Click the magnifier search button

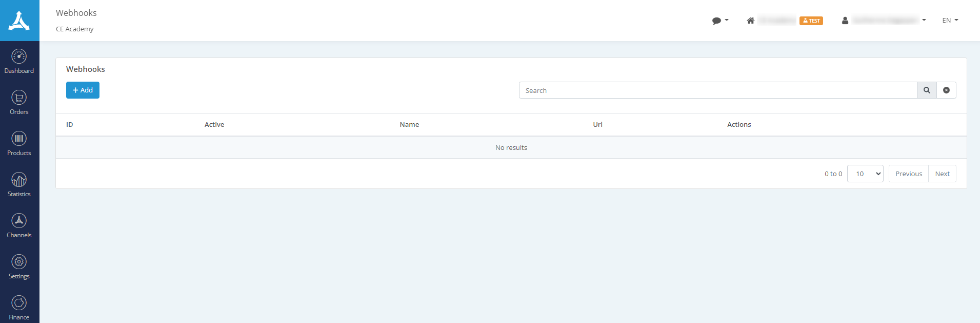(927, 90)
